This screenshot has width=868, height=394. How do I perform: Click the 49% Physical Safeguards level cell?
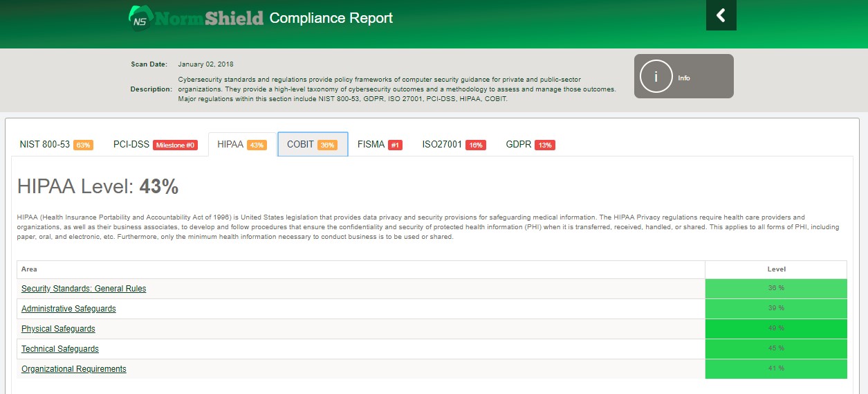pos(776,329)
